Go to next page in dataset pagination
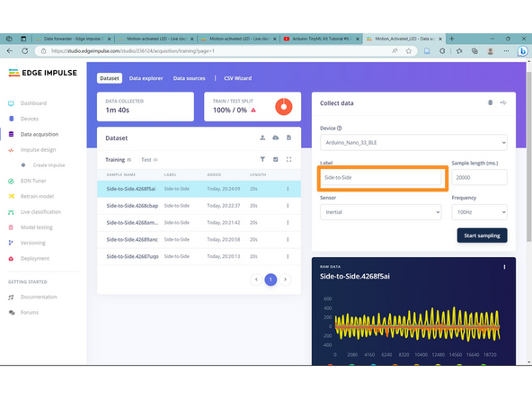This screenshot has height=399, width=532. [x=286, y=279]
